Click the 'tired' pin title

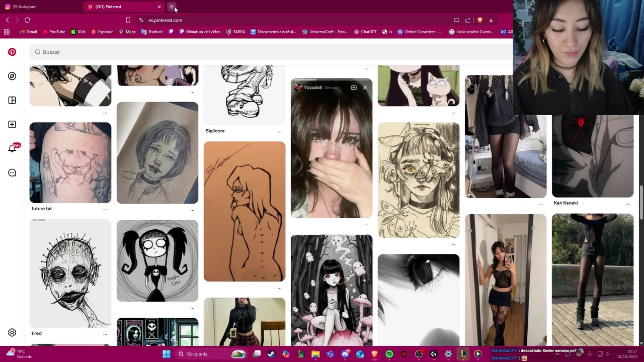coord(37,333)
